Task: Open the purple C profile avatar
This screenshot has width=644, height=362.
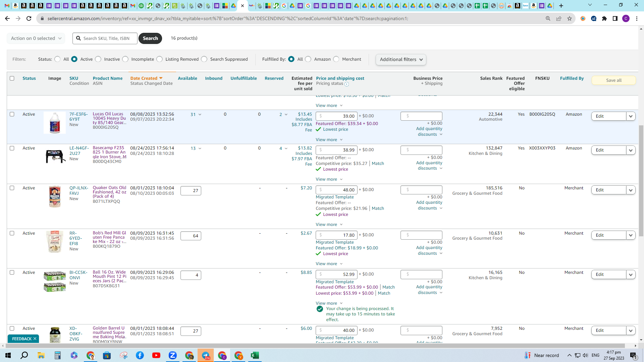Action: [x=626, y=18]
